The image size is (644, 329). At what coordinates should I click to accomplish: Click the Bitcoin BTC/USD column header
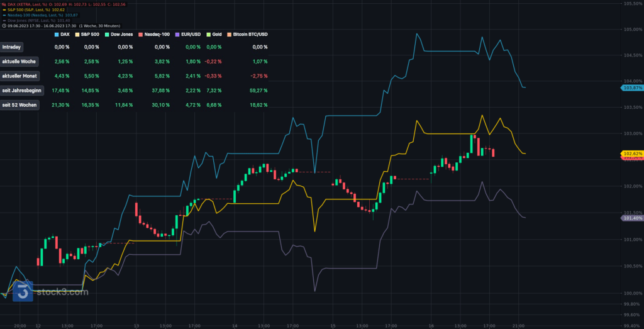pos(250,33)
